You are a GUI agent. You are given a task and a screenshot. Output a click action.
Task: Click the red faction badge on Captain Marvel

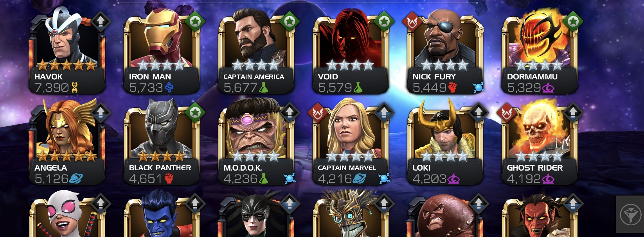[317, 113]
